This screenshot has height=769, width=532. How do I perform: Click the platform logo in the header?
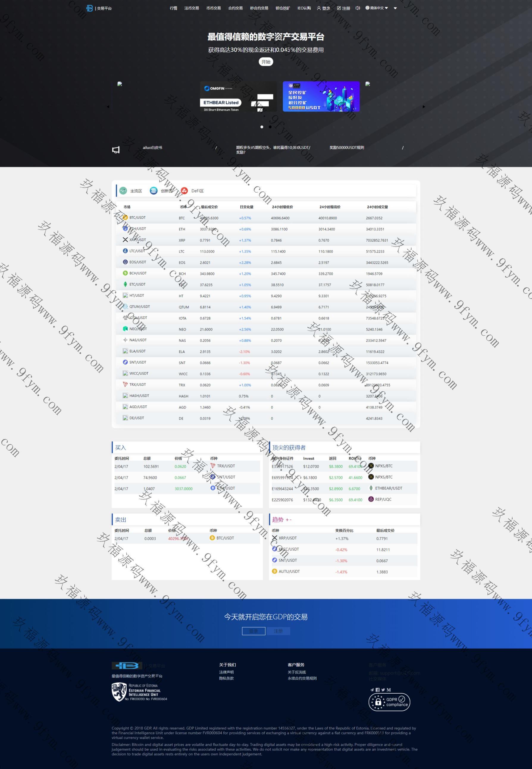[x=89, y=8]
